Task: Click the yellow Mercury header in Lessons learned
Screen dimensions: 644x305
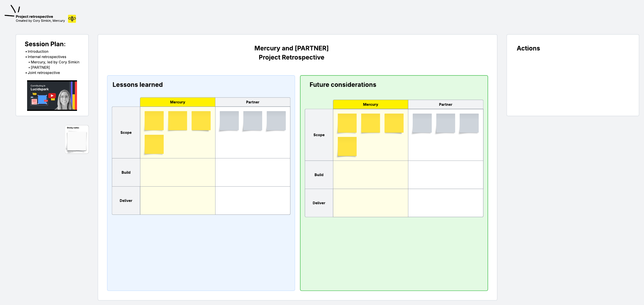Action: [177, 102]
